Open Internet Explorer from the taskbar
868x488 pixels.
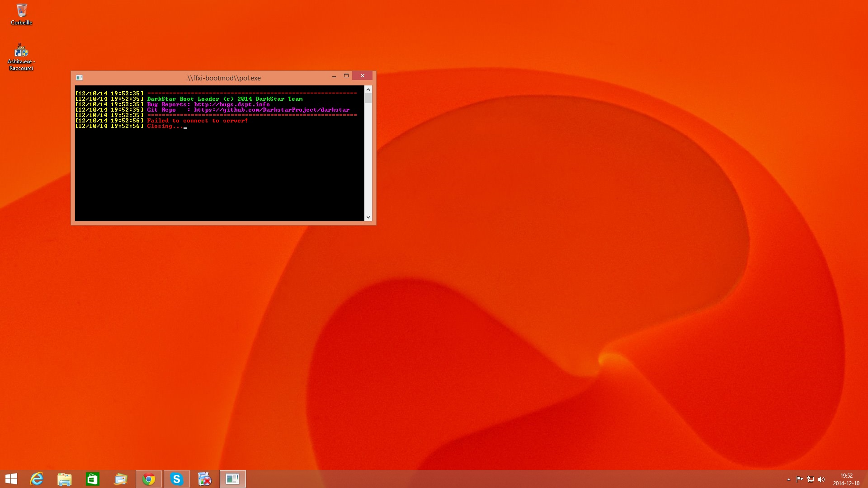36,479
